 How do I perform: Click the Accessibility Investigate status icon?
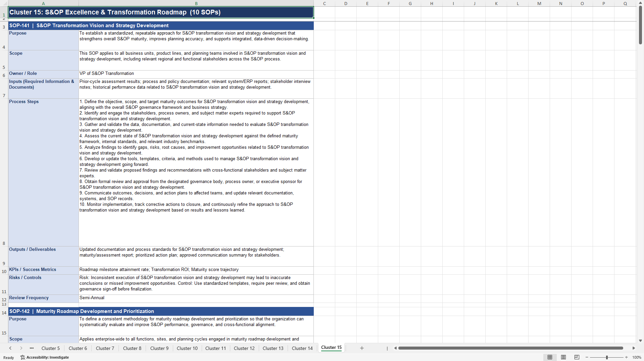coord(45,357)
